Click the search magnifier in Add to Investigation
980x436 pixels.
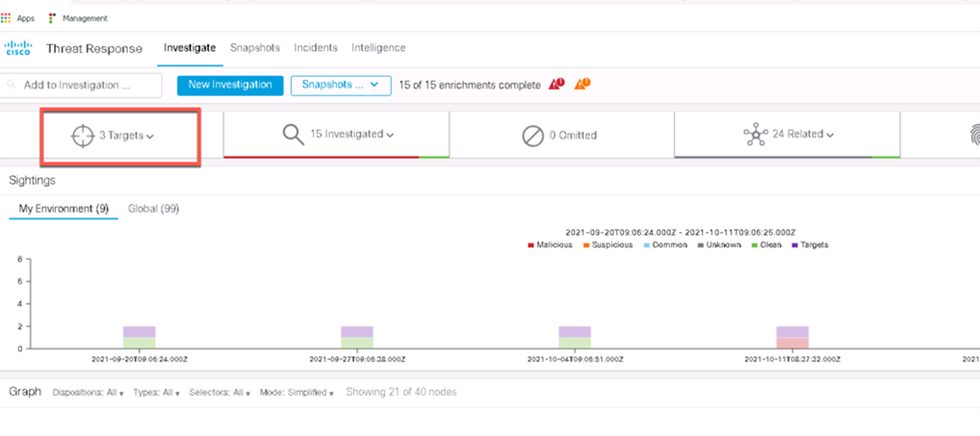(11, 85)
